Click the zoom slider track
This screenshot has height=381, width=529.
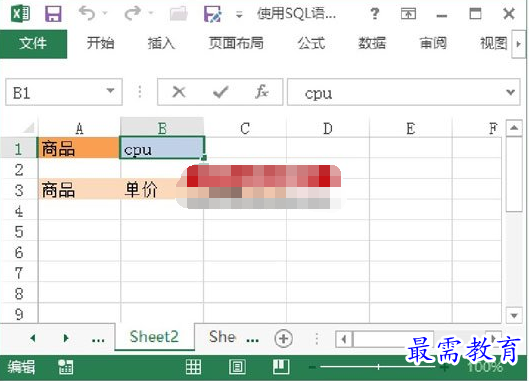(378, 367)
